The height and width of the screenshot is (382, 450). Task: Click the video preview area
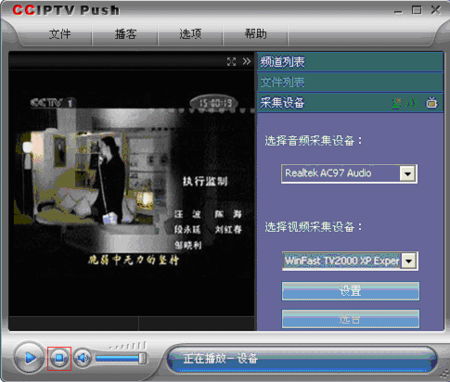click(x=132, y=193)
